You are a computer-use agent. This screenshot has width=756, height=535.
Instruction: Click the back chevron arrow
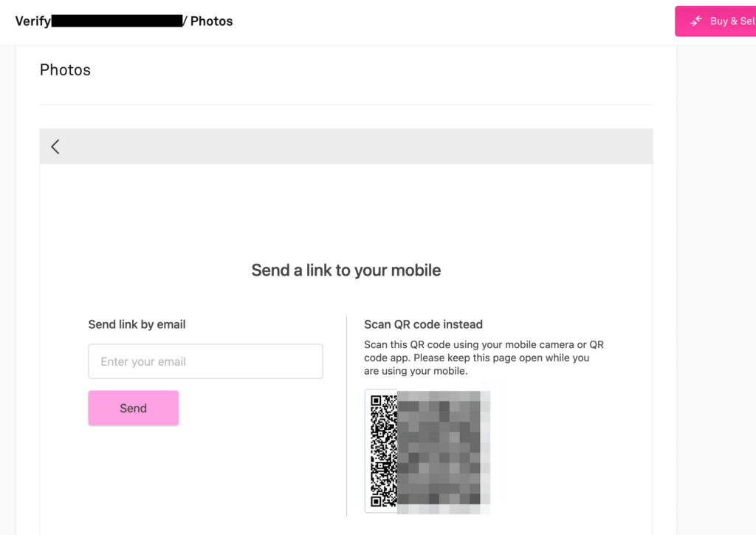(x=55, y=146)
